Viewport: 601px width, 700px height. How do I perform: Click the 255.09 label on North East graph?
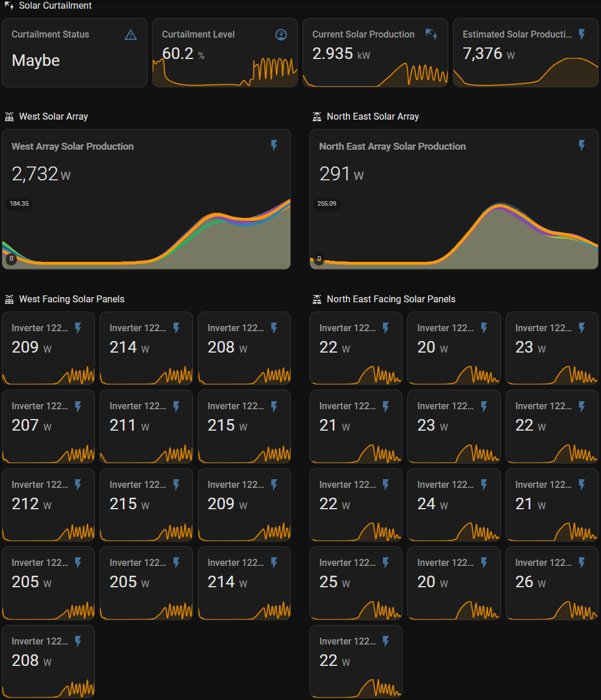click(x=327, y=203)
